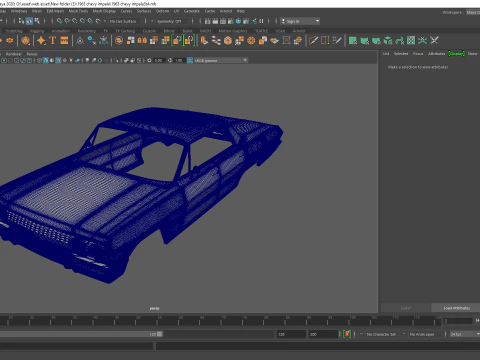
Task: Open the No Anim Layer dropdown
Action: [x=423, y=334]
